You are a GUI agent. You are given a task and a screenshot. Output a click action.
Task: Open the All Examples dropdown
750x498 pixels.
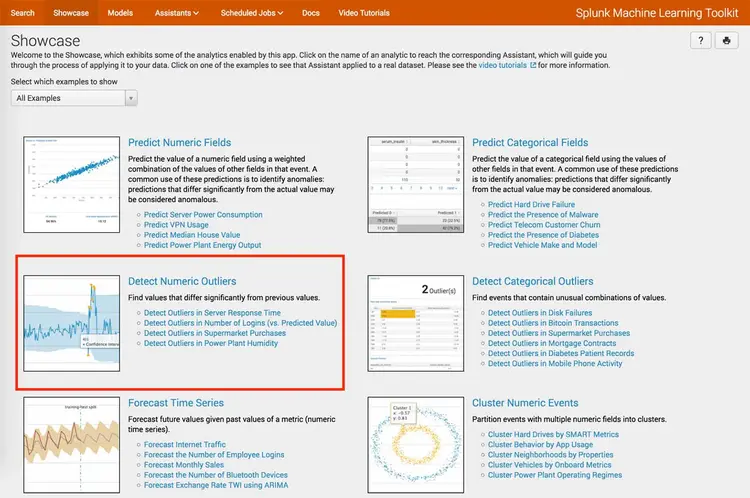74,98
